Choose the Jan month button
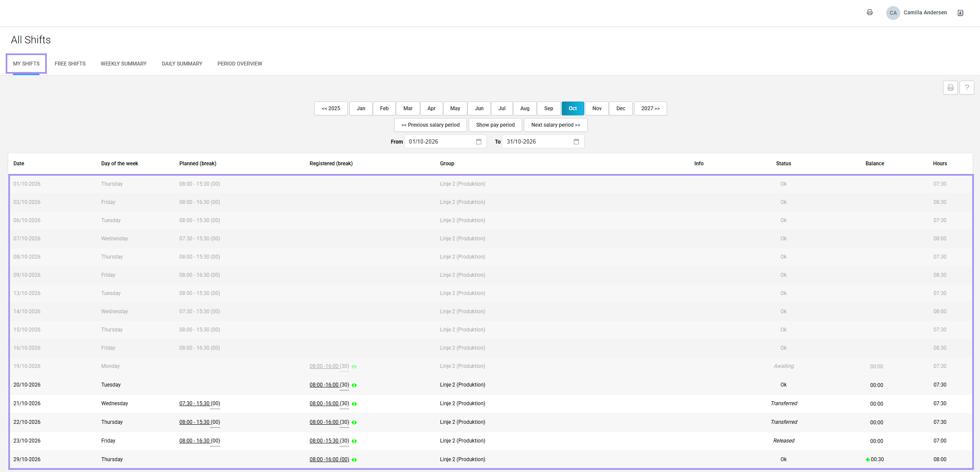This screenshot has height=472, width=980. [361, 108]
